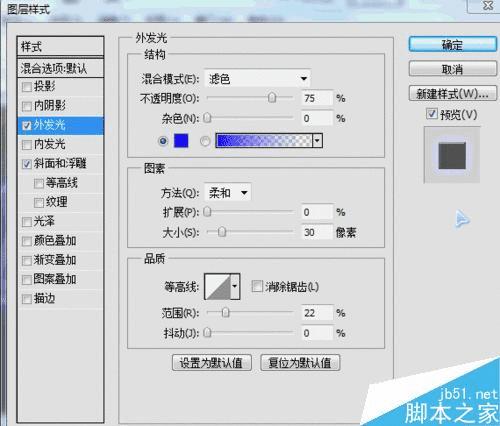Enable the 内阴影 effect checkbox
Image resolution: width=500 pixels, height=426 pixels.
[27, 106]
